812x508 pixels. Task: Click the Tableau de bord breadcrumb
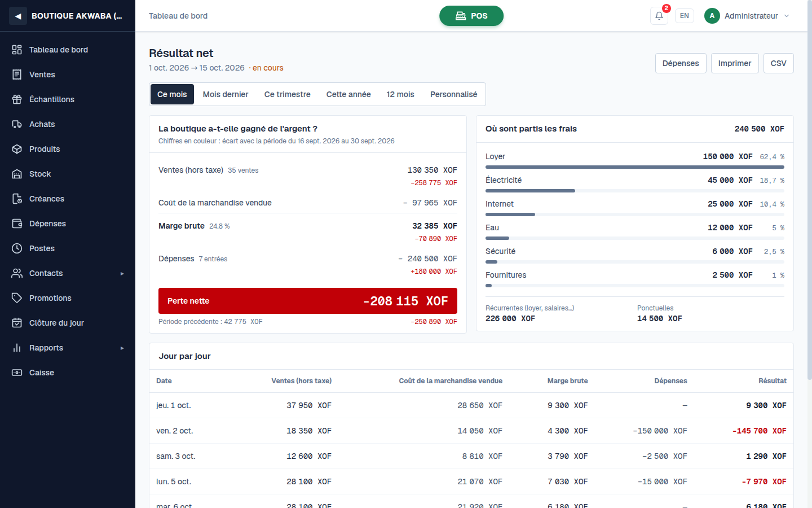[178, 16]
